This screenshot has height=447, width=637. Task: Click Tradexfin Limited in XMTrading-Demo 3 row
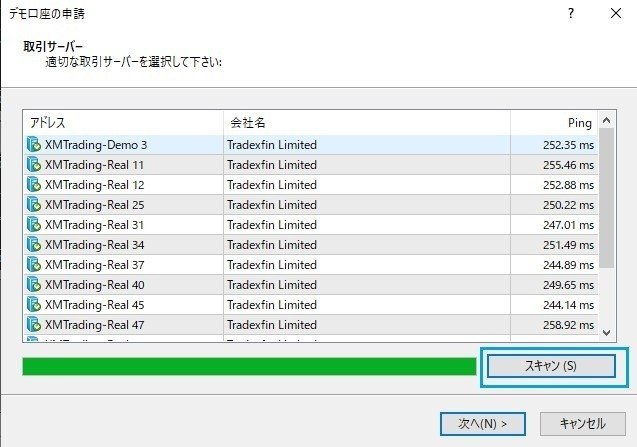(272, 145)
